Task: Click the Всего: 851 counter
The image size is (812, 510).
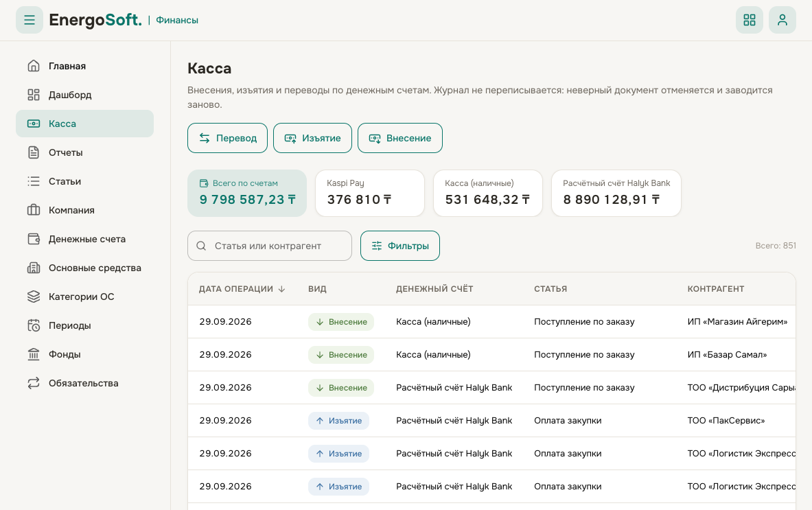Action: point(775,246)
